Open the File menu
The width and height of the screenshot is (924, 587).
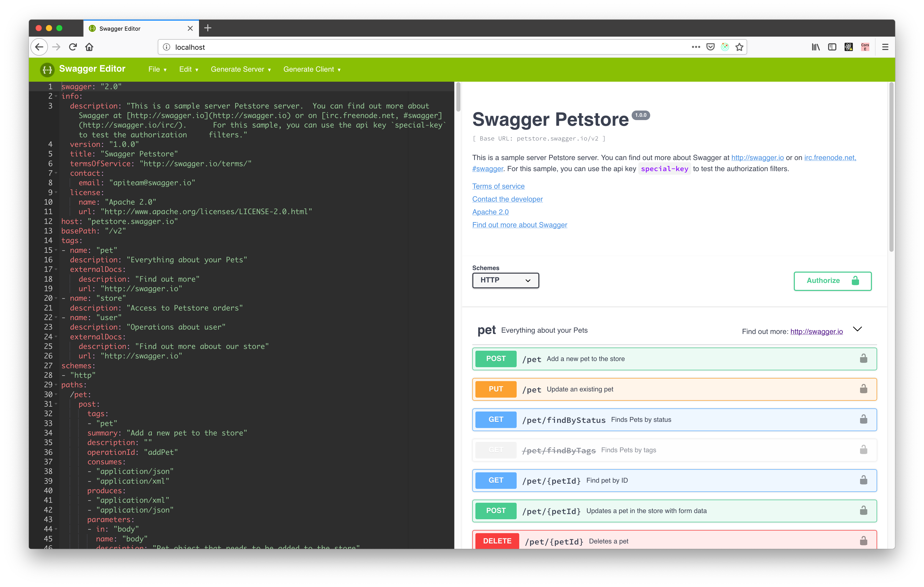coord(157,69)
